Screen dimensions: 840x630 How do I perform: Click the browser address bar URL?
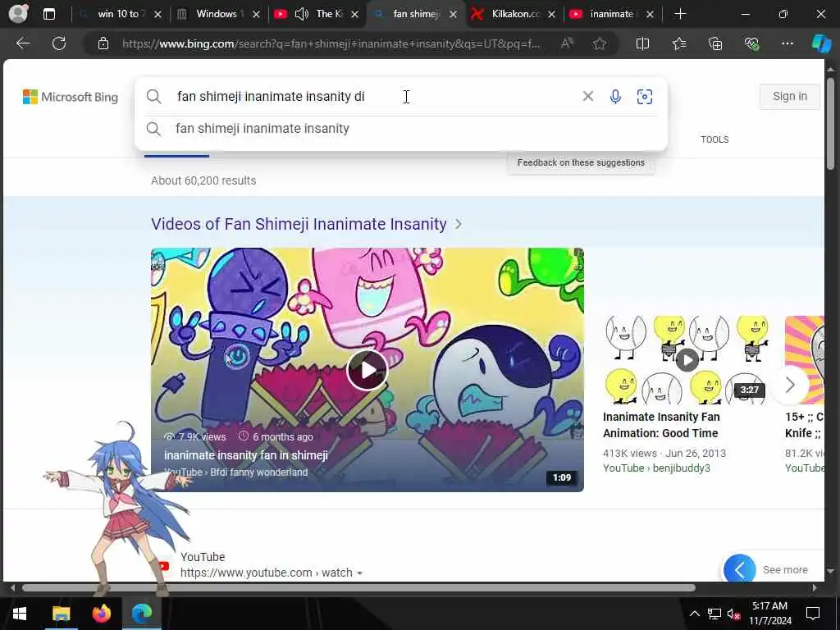tap(331, 43)
